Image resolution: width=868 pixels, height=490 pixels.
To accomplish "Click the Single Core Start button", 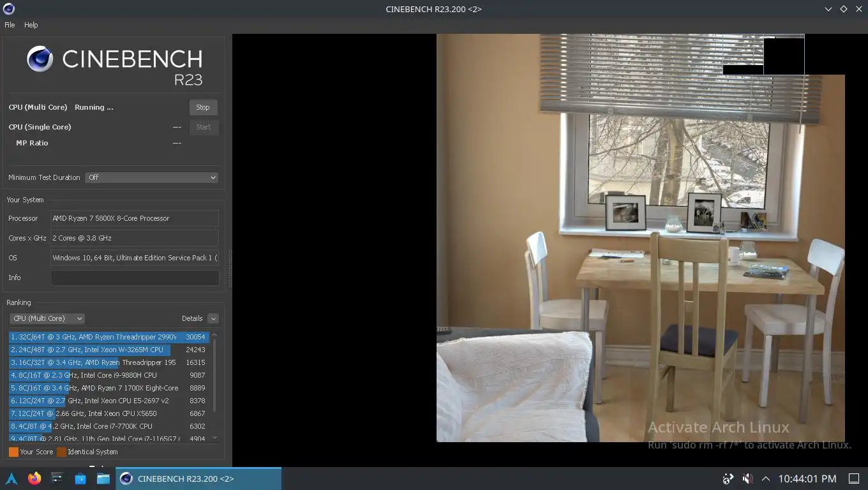I will (203, 127).
